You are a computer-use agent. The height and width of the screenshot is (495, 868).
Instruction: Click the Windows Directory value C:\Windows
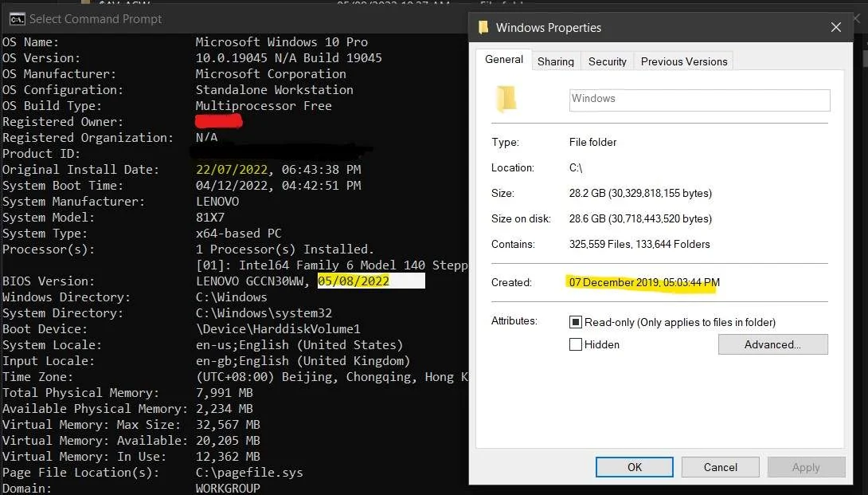point(232,297)
